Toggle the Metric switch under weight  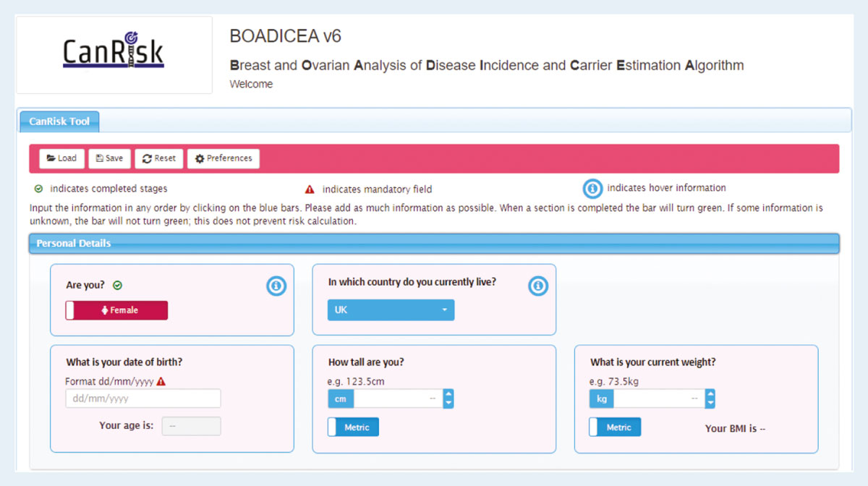(x=615, y=427)
